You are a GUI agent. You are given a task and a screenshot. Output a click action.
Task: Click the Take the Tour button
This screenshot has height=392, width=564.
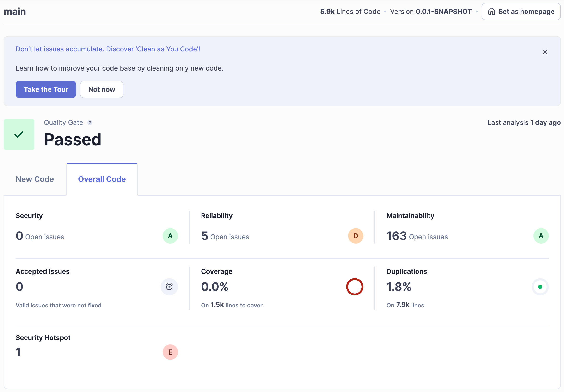coord(46,89)
